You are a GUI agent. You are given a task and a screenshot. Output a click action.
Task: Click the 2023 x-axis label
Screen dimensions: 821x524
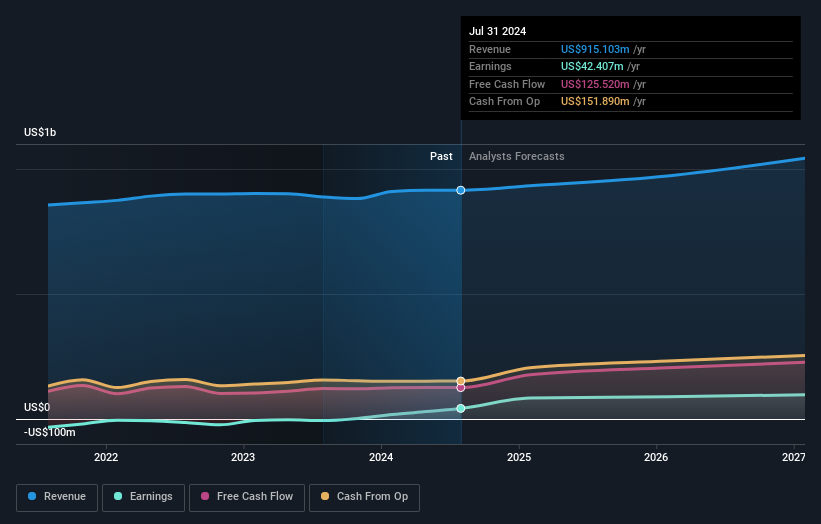[x=243, y=458]
